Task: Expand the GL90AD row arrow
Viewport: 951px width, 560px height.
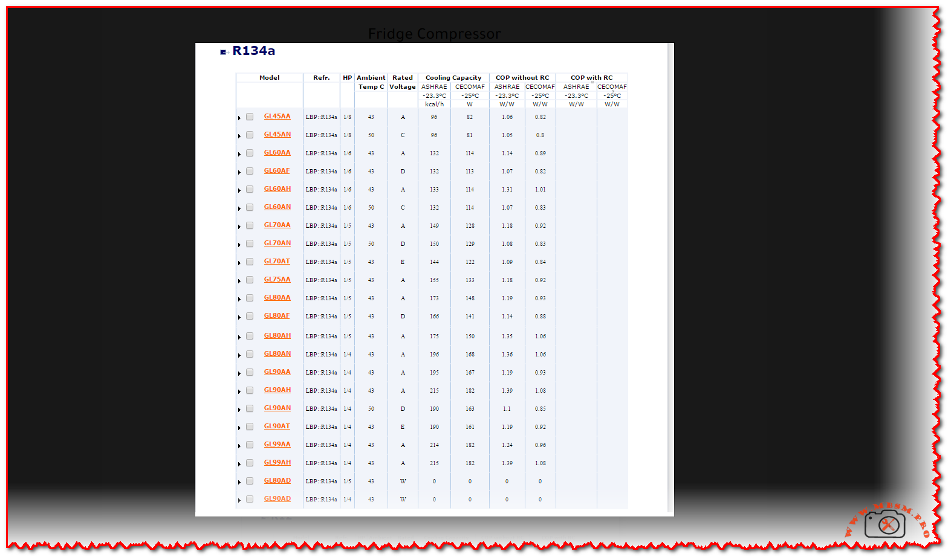Action: 239,500
